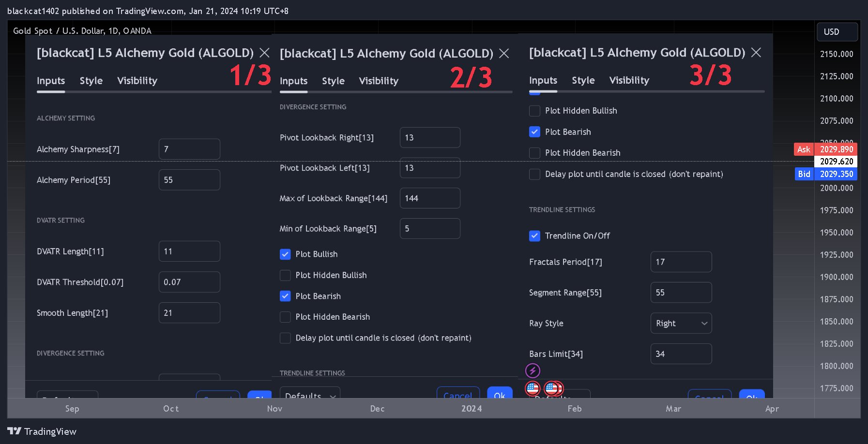Click the Pivot Lookback Left input field
Viewport: 868px width, 444px height.
point(430,168)
